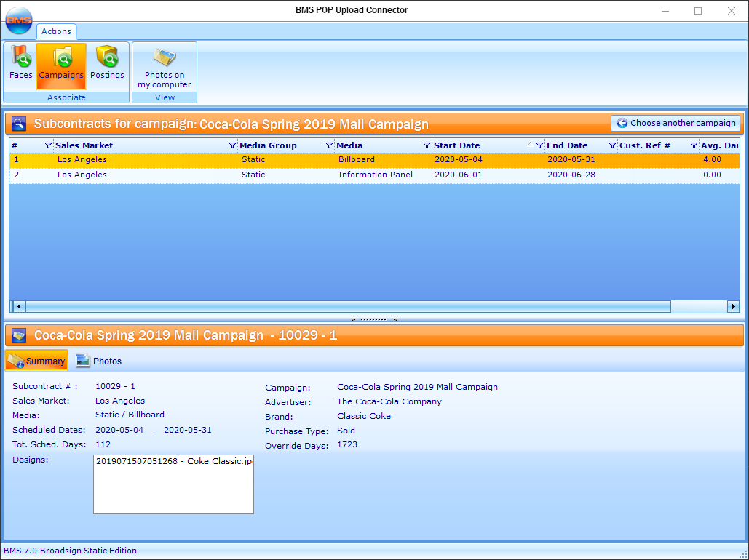Sort by the Sales Market column header
The height and width of the screenshot is (560, 749).
pos(84,145)
